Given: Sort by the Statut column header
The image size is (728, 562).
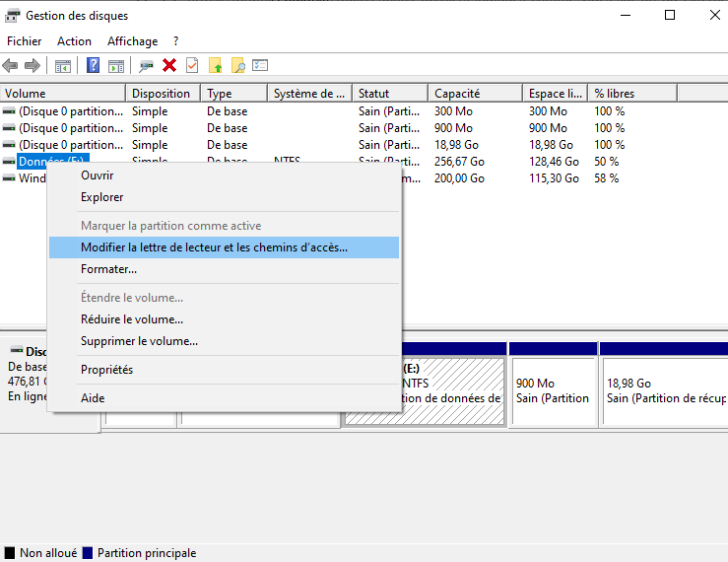Looking at the screenshot, I should (390, 94).
